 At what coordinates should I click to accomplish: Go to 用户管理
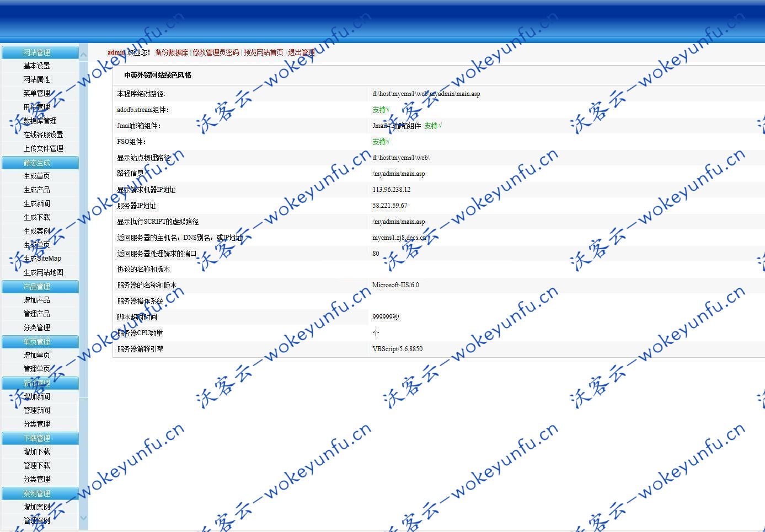[x=36, y=107]
